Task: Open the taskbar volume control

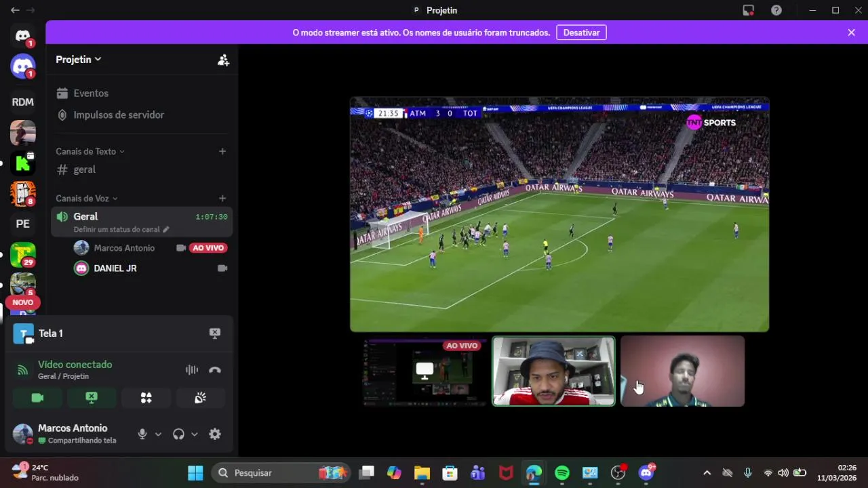Action: pos(783,473)
